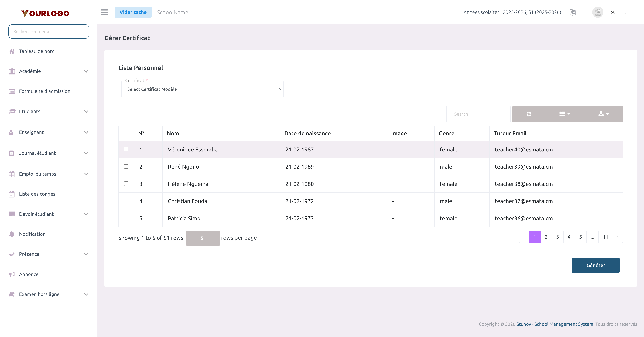
Task: Open the columns list icon dropdown
Action: [564, 114]
